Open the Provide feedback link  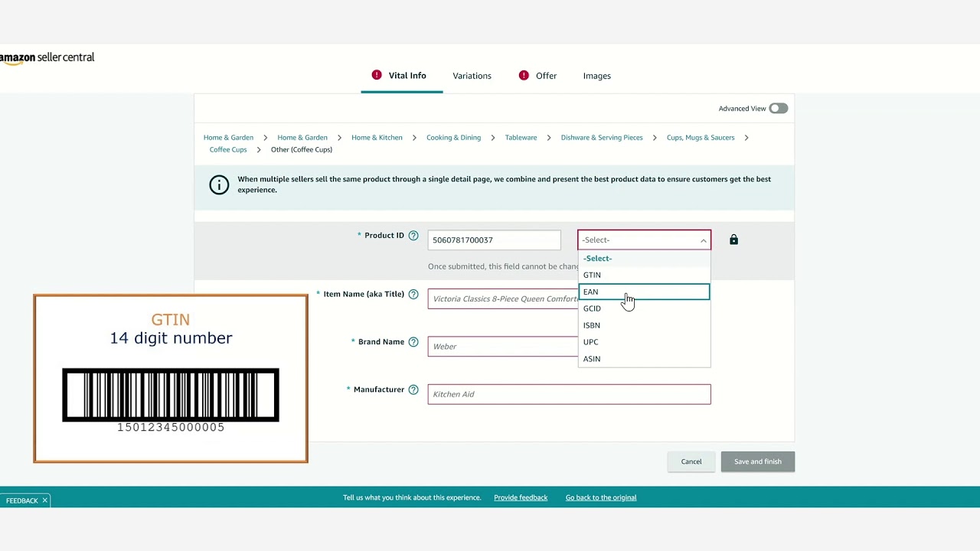[x=521, y=497]
